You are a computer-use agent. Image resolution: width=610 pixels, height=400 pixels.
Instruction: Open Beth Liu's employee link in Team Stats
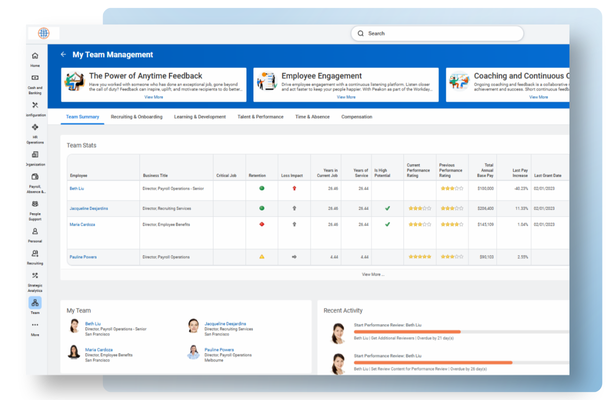[77, 188]
